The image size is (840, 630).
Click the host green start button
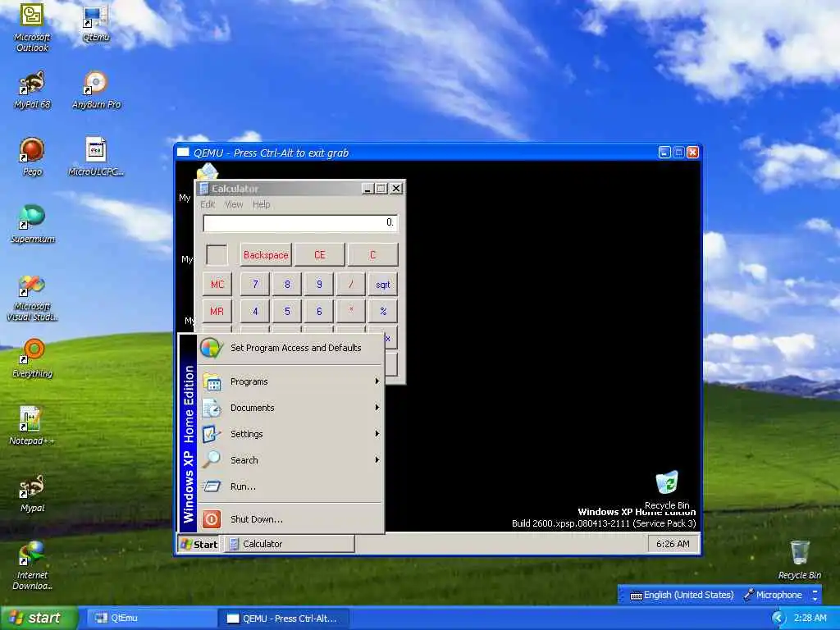pos(39,619)
